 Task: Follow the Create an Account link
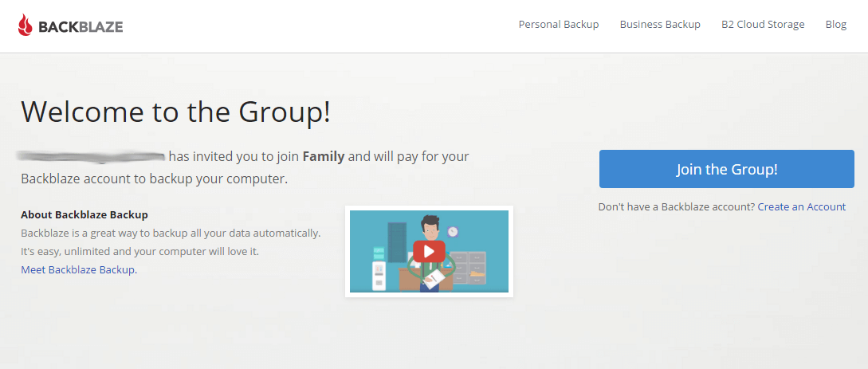pyautogui.click(x=802, y=207)
